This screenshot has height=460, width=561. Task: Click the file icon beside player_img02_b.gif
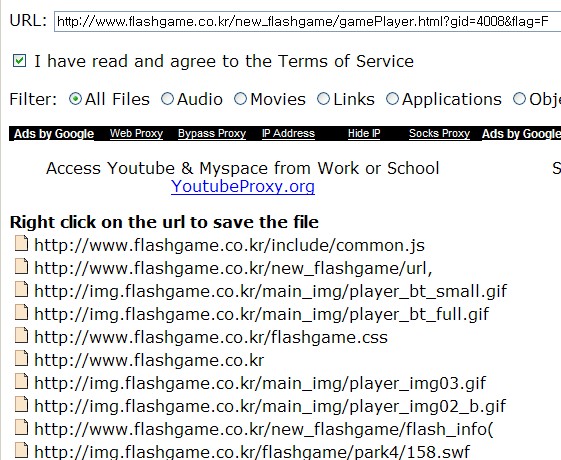click(x=21, y=404)
